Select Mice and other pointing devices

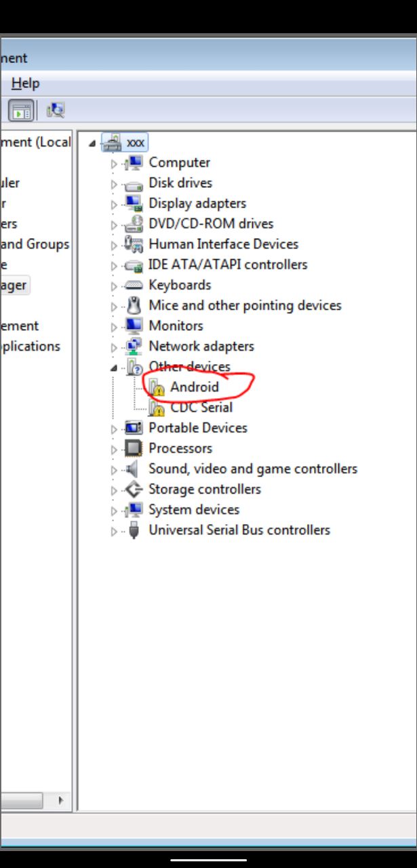(245, 305)
